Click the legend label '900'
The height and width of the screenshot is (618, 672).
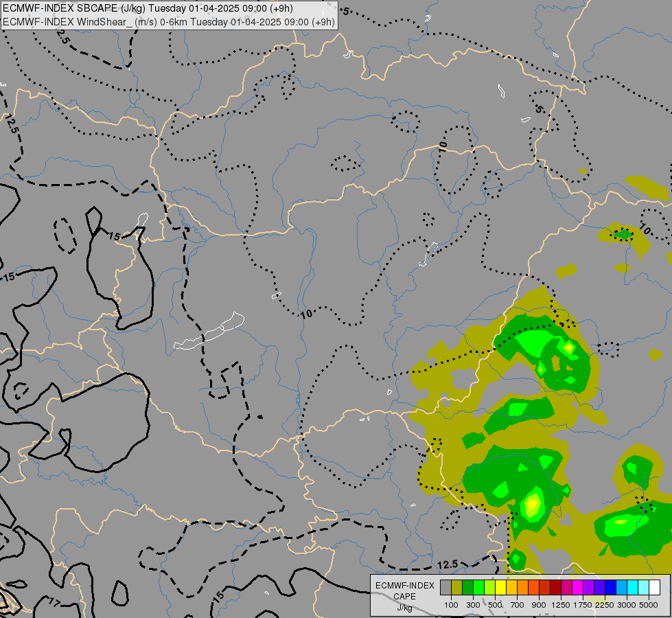point(539,605)
